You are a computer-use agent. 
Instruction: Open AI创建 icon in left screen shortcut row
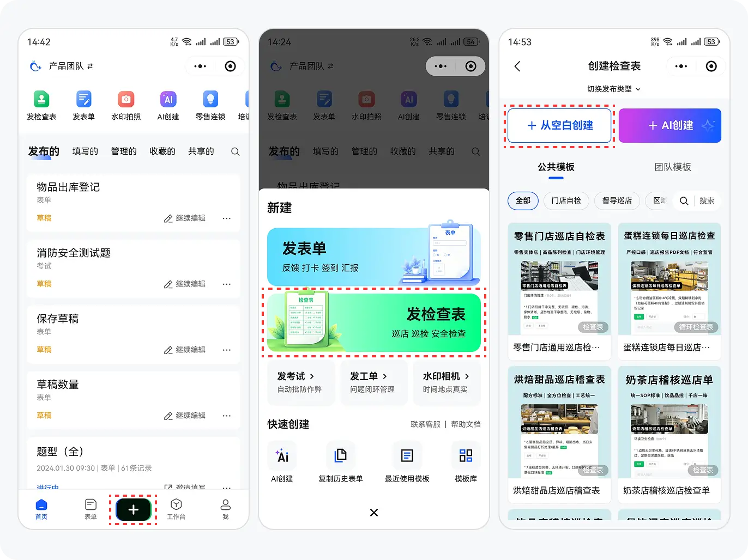pos(168,99)
